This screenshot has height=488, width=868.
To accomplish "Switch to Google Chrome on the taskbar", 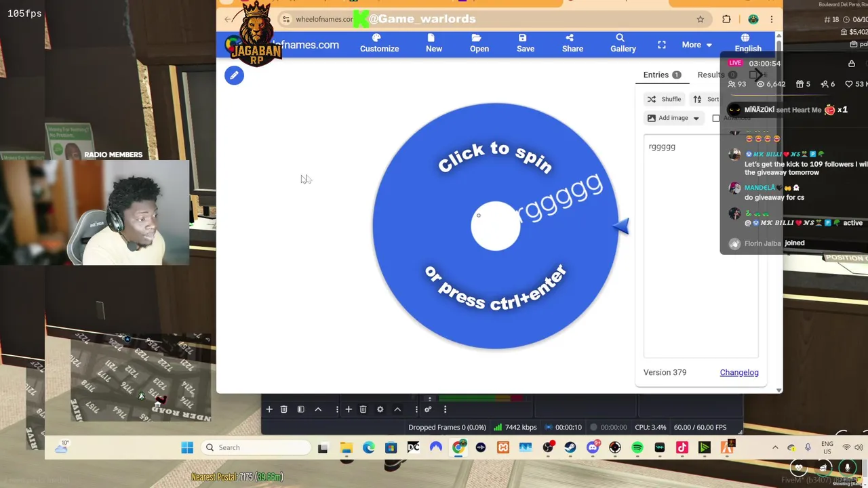I will tap(458, 447).
